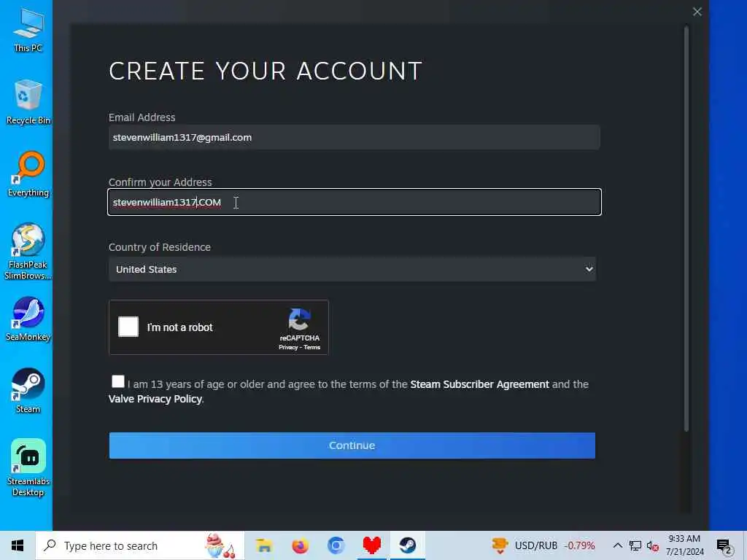747x560 pixels.
Task: Launch FlashPeak SlimBrowser desktop shortcut
Action: click(x=28, y=252)
